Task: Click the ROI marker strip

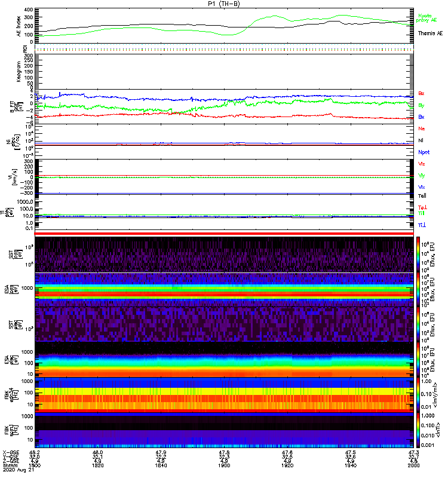Action: (x=224, y=50)
